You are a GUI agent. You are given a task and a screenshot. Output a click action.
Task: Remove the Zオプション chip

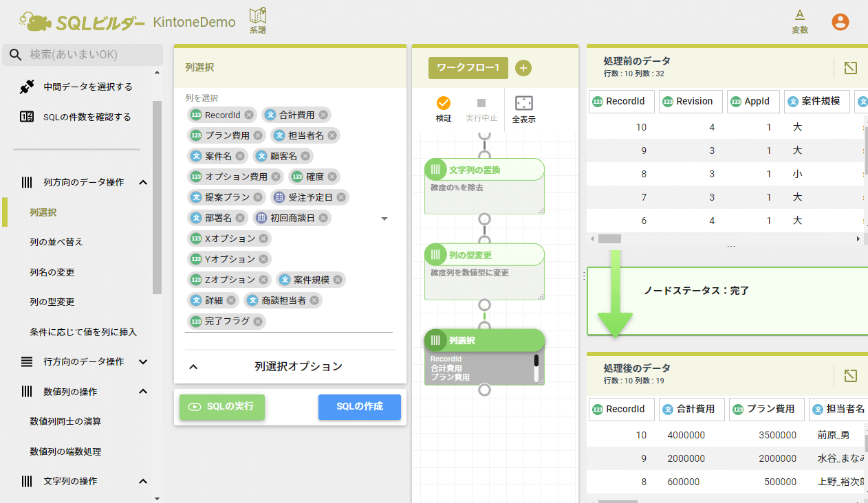[263, 280]
